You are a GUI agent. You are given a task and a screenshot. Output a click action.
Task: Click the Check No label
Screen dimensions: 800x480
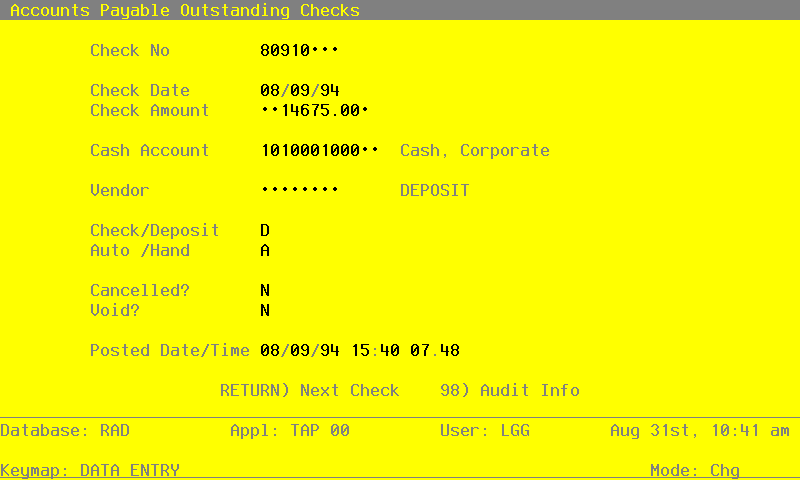pyautogui.click(x=130, y=50)
